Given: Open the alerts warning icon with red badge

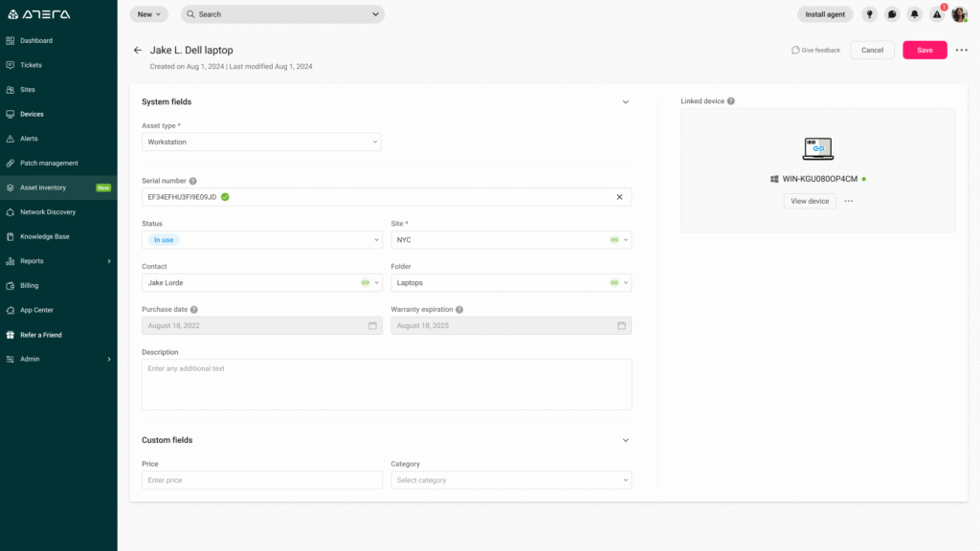Looking at the screenshot, I should coord(937,14).
